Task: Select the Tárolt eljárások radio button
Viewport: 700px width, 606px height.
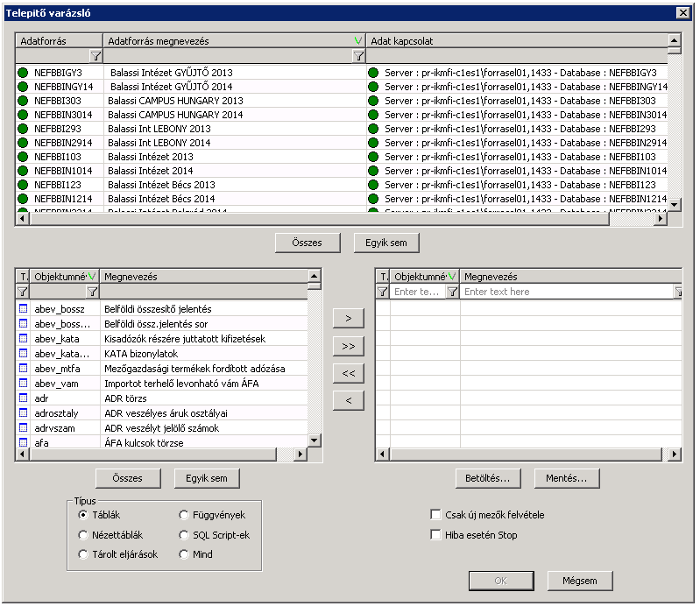Action: pos(83,554)
